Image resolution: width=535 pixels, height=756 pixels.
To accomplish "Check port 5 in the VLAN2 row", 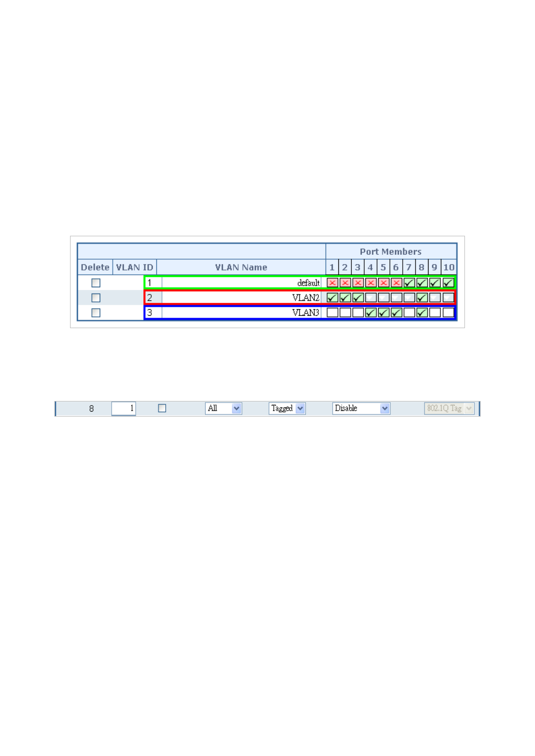I will 384,298.
